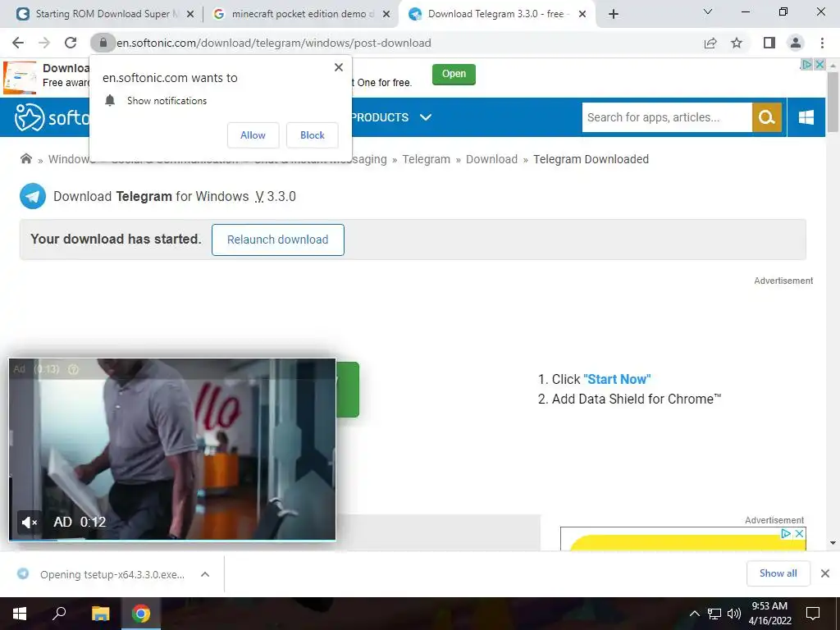Open volume control tray icon

point(734,614)
